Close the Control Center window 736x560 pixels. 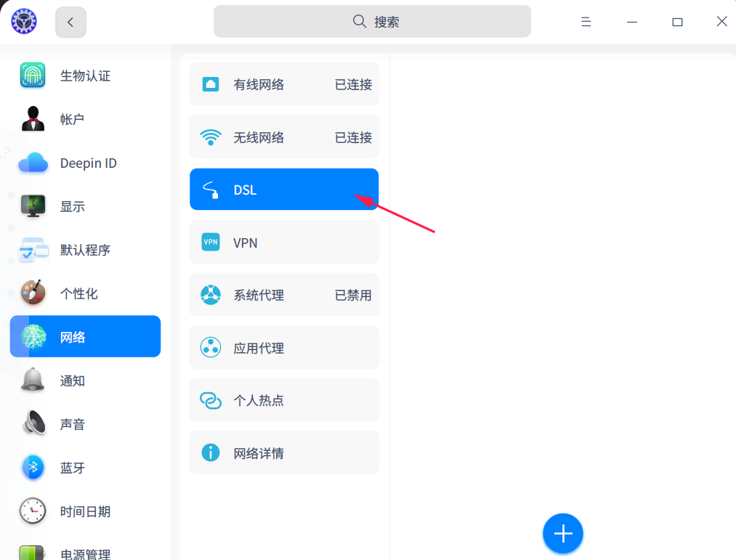(x=721, y=22)
